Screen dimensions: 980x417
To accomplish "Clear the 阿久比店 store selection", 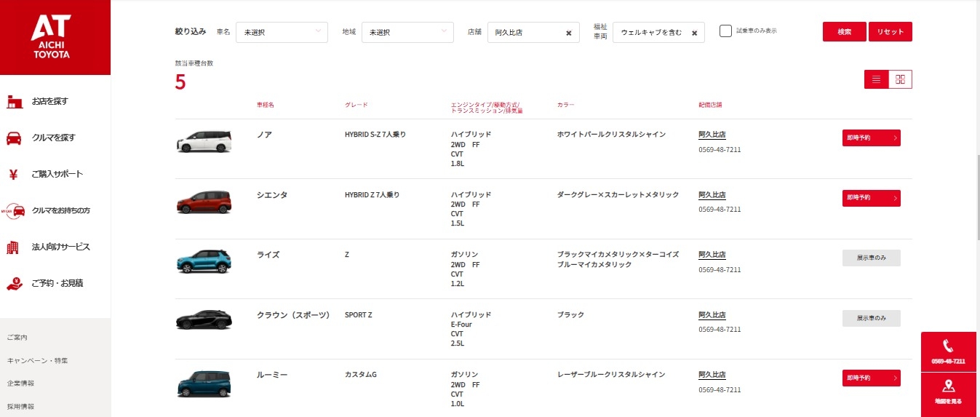I will pyautogui.click(x=569, y=33).
